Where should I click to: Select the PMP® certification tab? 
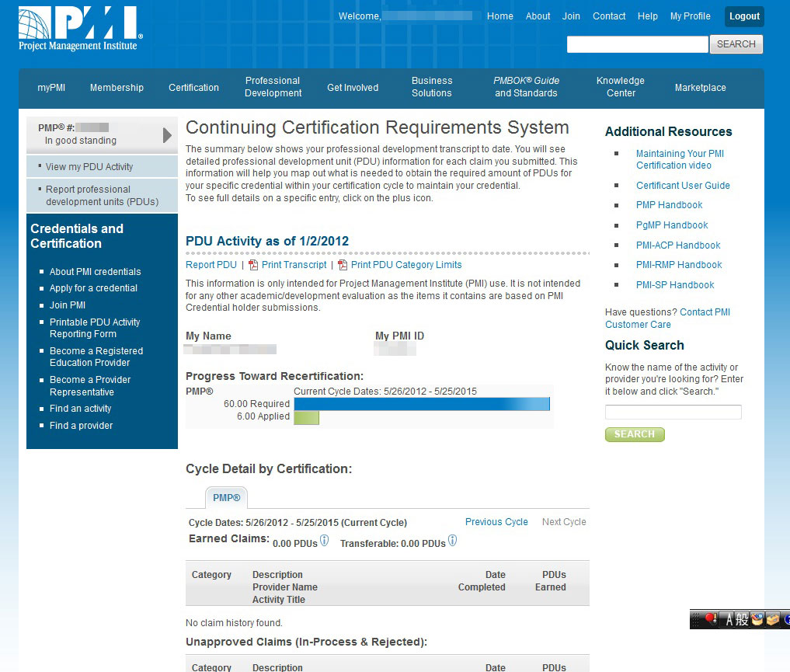pyautogui.click(x=226, y=498)
